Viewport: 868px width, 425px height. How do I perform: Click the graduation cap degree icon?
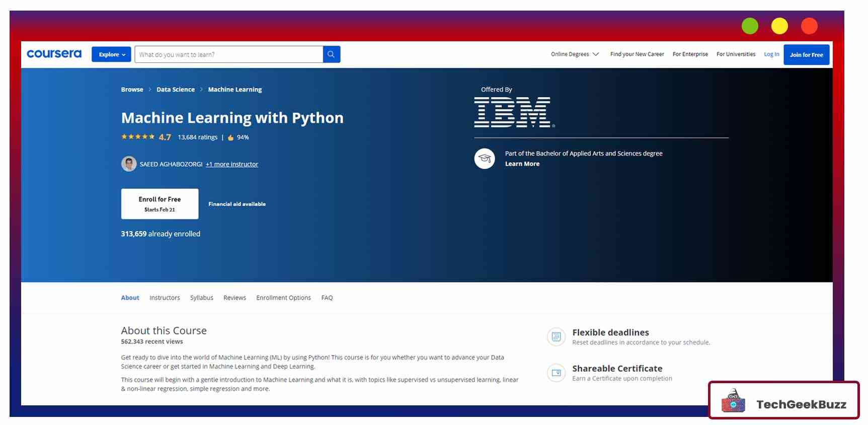click(484, 159)
